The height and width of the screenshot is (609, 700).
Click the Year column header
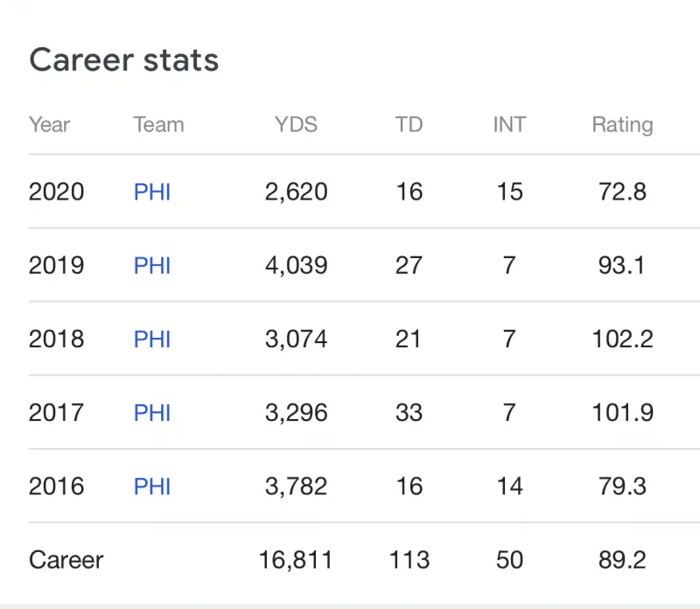click(49, 124)
